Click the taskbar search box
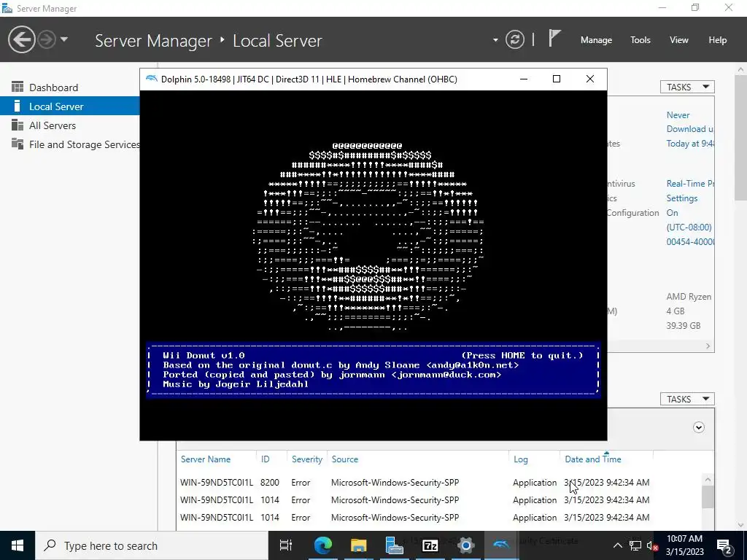The width and height of the screenshot is (747, 560). (x=152, y=545)
